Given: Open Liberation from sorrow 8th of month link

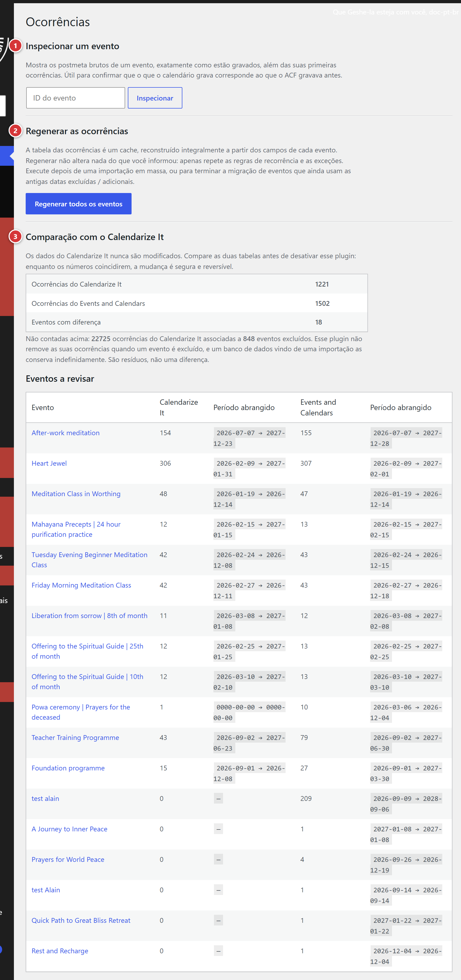Looking at the screenshot, I should click(90, 615).
